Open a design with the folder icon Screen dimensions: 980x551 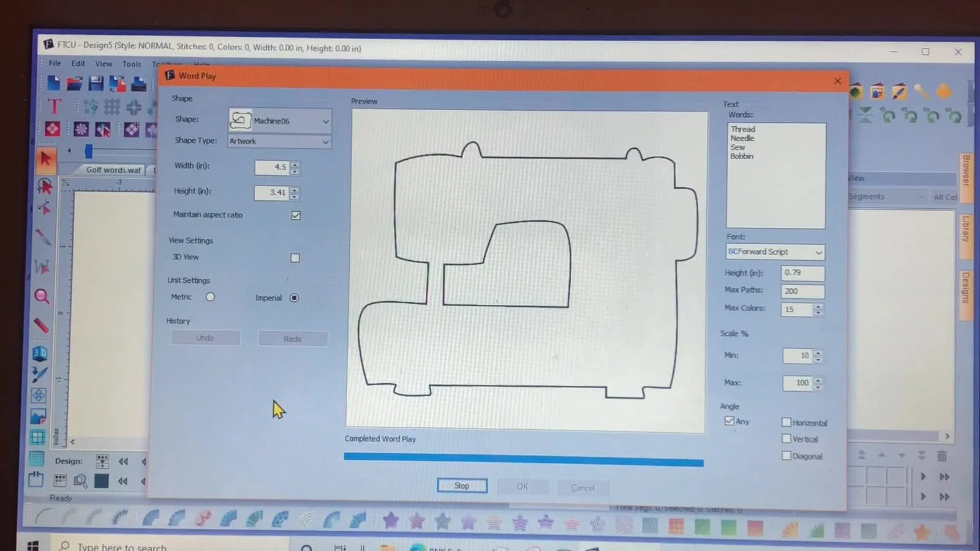pos(74,83)
